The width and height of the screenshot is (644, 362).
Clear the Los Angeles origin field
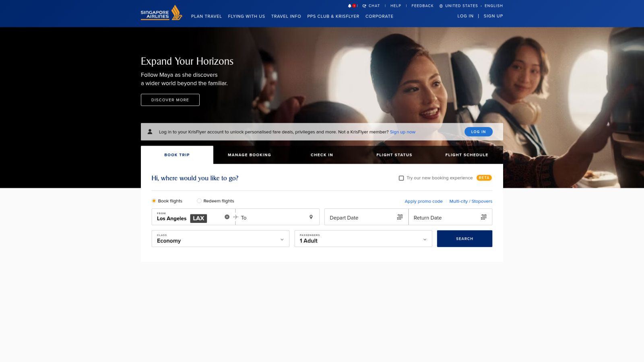tap(227, 217)
